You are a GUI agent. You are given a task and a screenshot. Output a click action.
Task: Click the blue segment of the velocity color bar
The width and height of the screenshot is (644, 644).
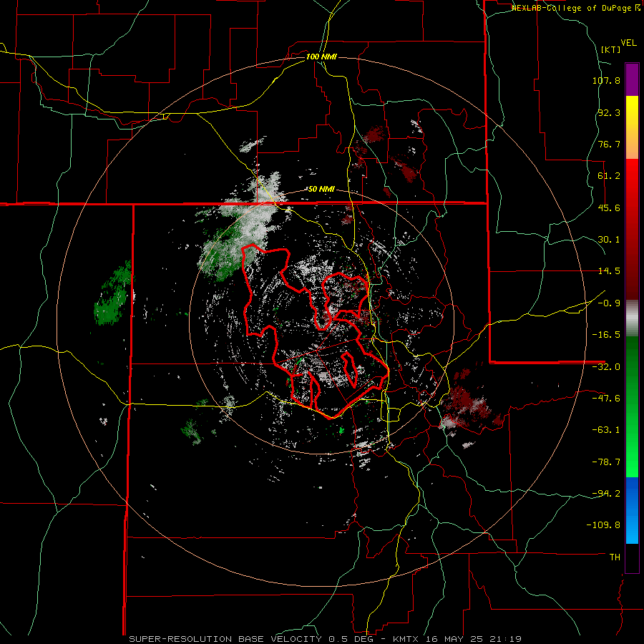click(632, 510)
